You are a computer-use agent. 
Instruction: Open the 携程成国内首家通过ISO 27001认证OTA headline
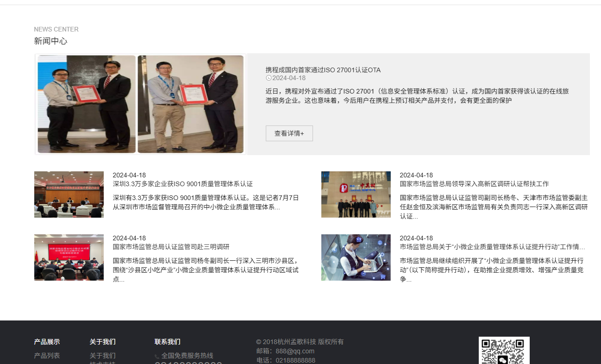[323, 70]
